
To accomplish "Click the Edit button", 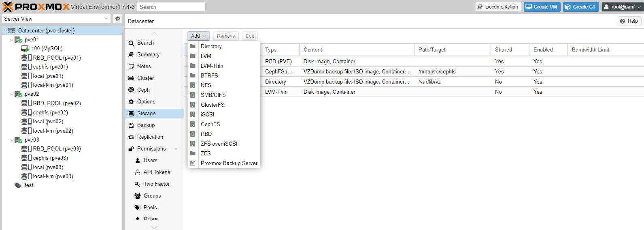I will pos(250,36).
